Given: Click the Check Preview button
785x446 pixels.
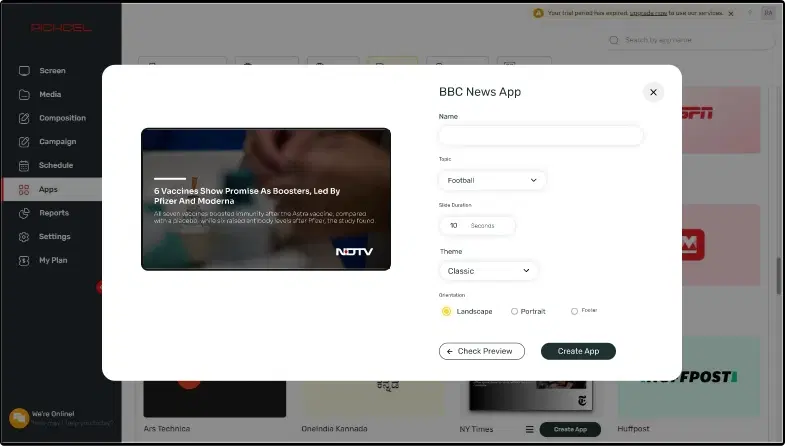Looking at the screenshot, I should 482,351.
